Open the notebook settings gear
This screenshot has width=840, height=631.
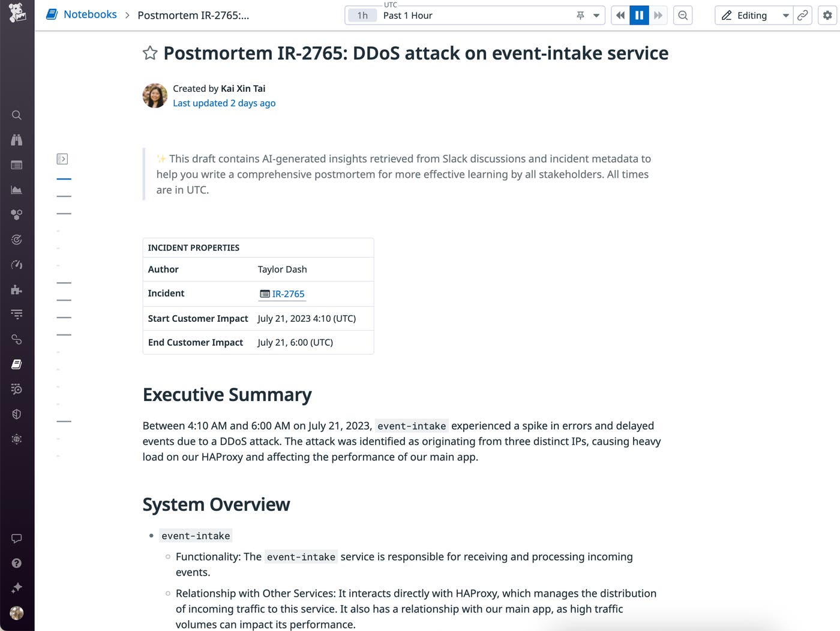click(828, 15)
